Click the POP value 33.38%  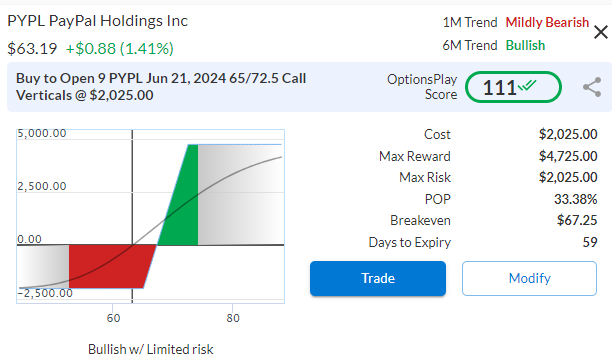coord(576,199)
